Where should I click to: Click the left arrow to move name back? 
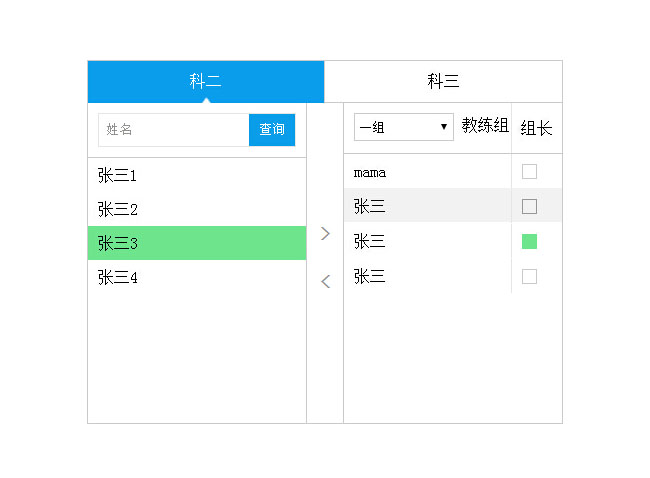[325, 282]
